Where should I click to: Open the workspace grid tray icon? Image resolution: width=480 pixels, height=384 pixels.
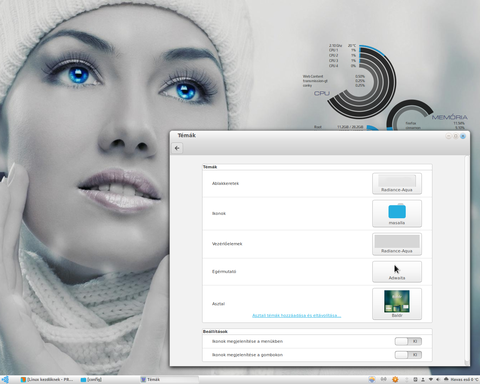tap(415, 379)
